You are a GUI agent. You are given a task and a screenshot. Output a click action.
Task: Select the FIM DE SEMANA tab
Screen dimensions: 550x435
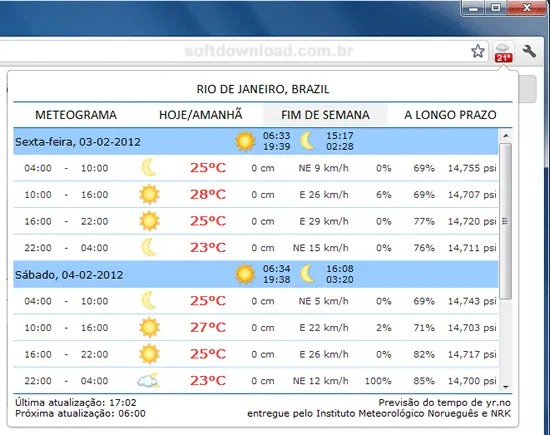(325, 115)
